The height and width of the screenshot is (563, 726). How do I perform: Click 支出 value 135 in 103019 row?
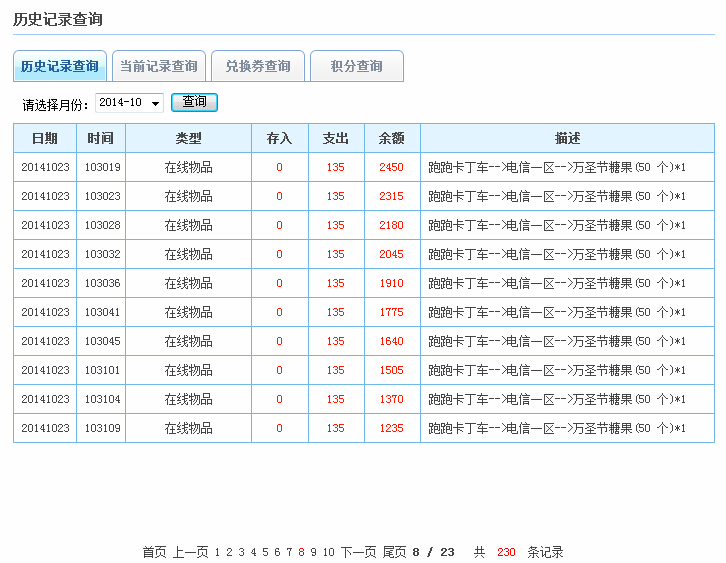[336, 167]
